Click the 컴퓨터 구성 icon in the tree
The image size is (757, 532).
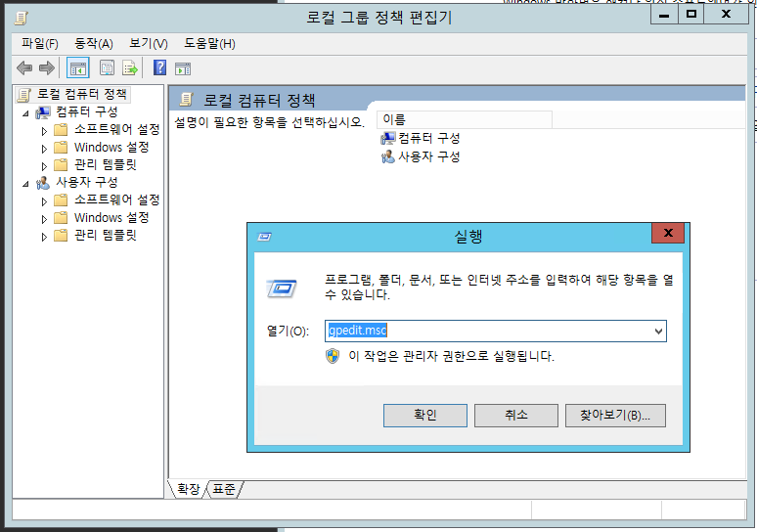pos(43,112)
